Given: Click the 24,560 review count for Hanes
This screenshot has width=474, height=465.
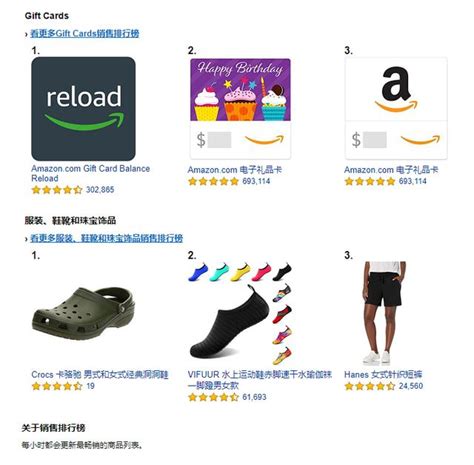Looking at the screenshot, I should tap(411, 386).
